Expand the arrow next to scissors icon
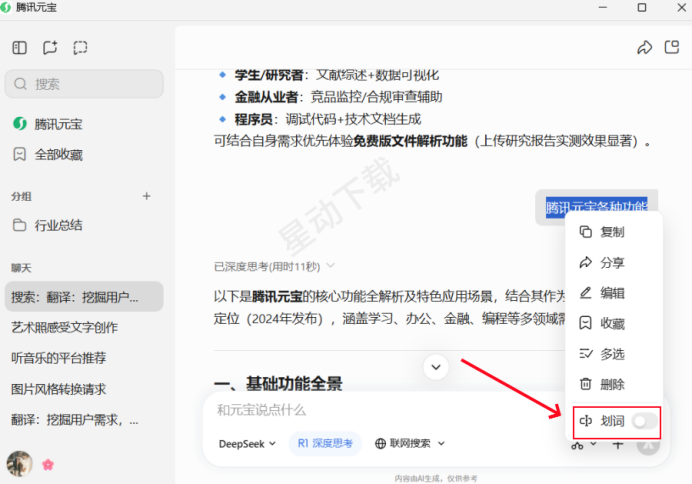Image resolution: width=692 pixels, height=484 pixels. 594,444
